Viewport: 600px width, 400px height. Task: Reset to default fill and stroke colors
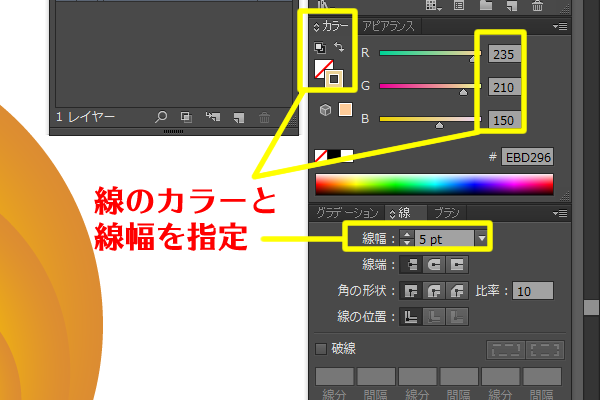(x=321, y=48)
